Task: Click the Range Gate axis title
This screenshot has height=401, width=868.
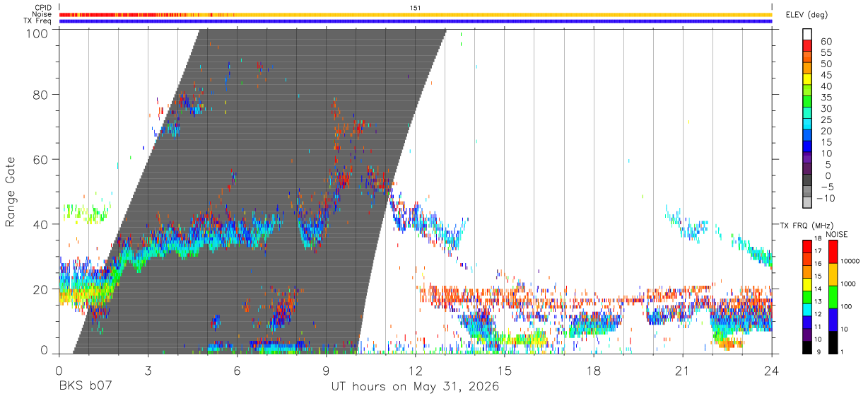Action: point(11,191)
